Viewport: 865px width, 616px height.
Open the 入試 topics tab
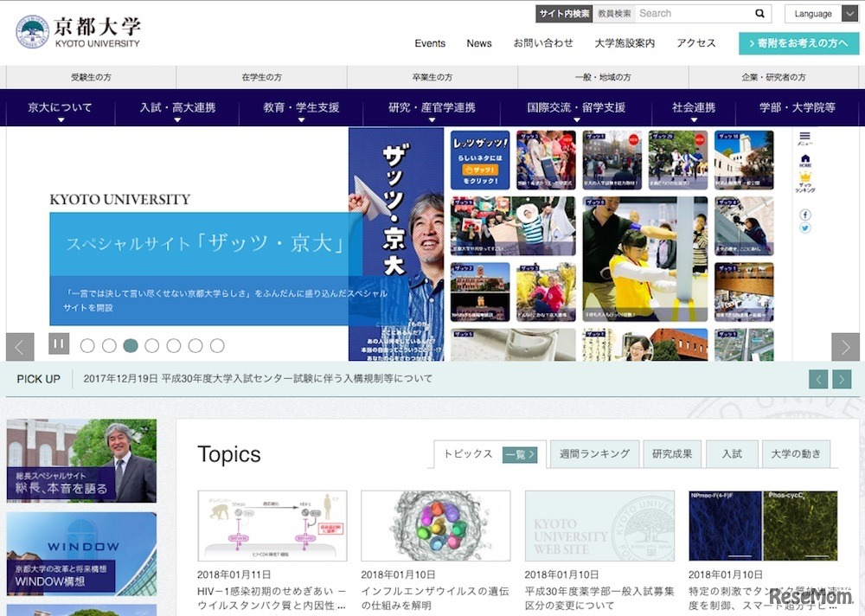tap(732, 453)
